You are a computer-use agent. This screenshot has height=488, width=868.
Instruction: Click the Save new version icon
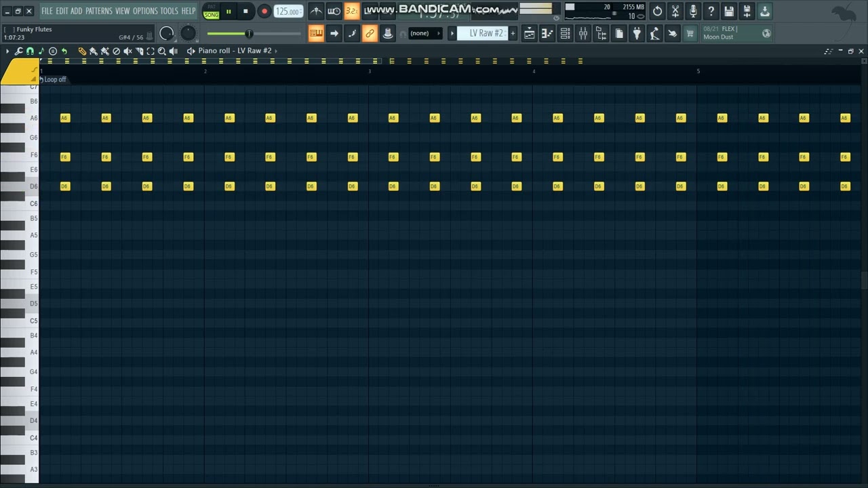point(747,11)
